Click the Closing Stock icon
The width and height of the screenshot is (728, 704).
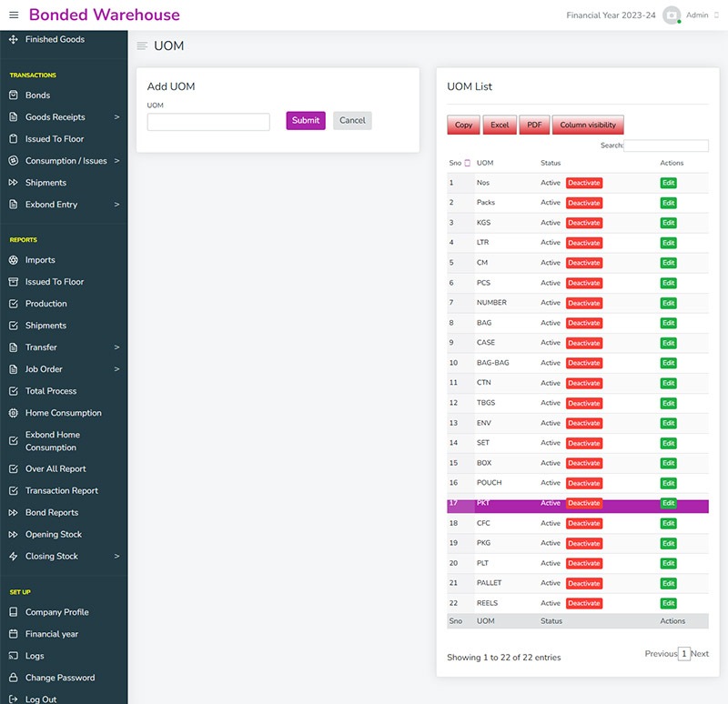point(14,557)
